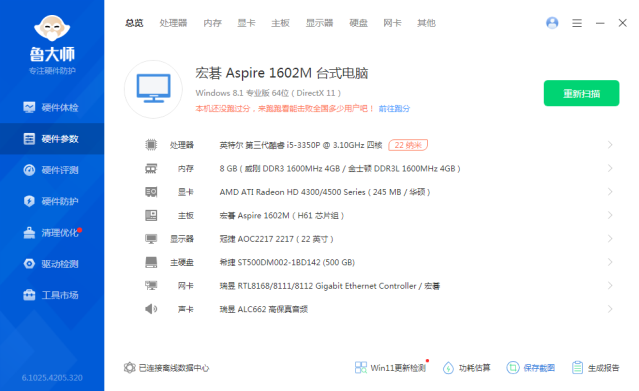Viewport: 639px width, 391px height.
Task: Click version number 6.1025.4205.320
Action: click(52, 378)
